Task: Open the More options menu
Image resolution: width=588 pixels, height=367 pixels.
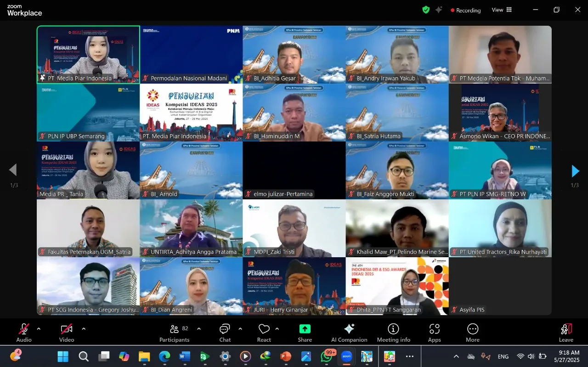Action: click(x=473, y=333)
